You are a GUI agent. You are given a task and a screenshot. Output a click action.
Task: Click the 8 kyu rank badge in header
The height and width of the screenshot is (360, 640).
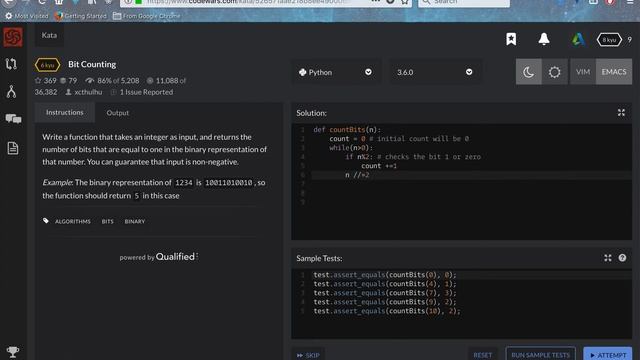(609, 40)
